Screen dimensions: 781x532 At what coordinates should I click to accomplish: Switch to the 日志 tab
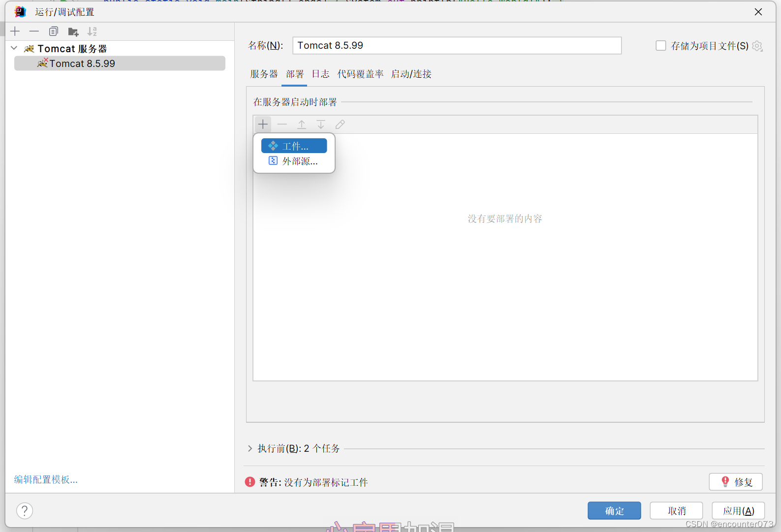tap(320, 74)
